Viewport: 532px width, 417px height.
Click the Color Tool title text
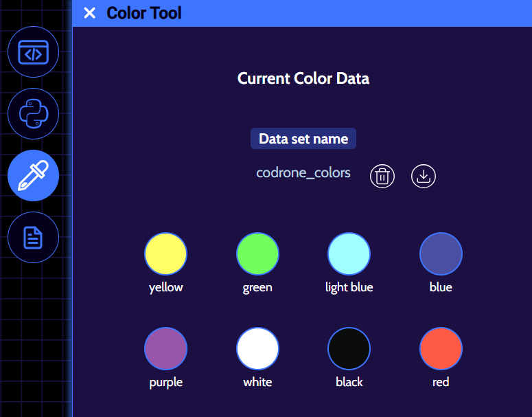[144, 13]
